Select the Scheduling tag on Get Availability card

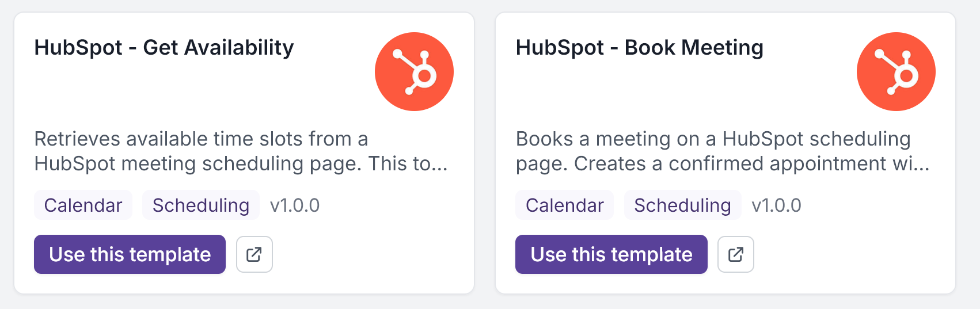point(201,205)
